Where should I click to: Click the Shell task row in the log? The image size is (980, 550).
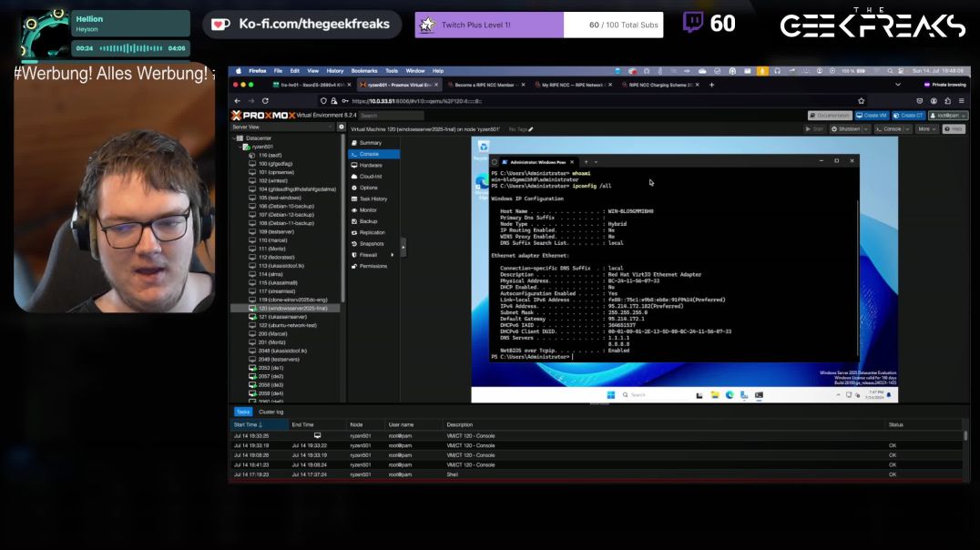click(x=597, y=474)
